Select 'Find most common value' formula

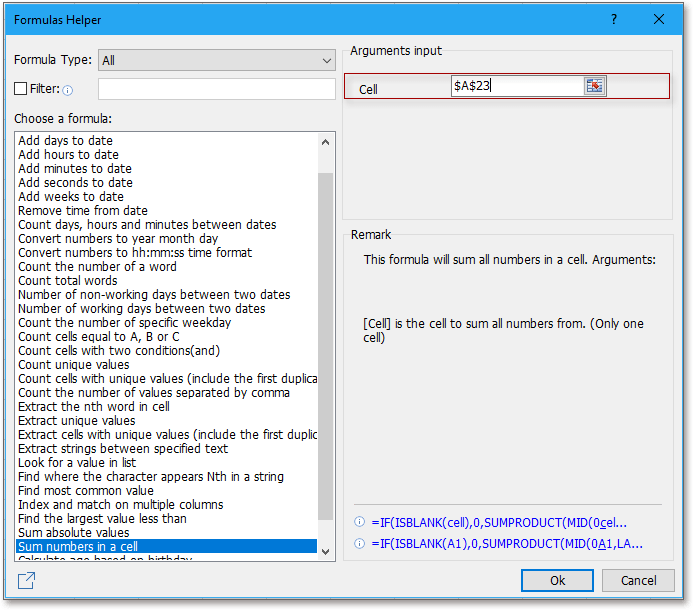(x=86, y=491)
